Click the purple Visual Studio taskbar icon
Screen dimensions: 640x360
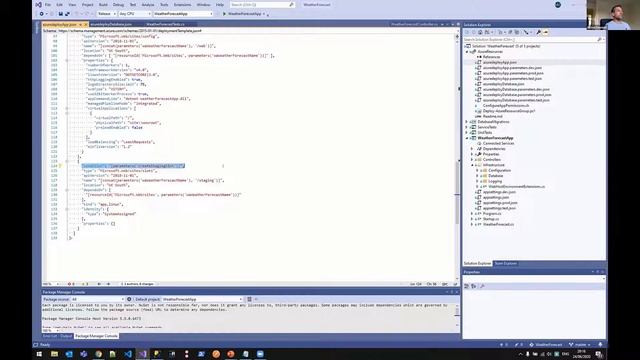click(x=142, y=354)
